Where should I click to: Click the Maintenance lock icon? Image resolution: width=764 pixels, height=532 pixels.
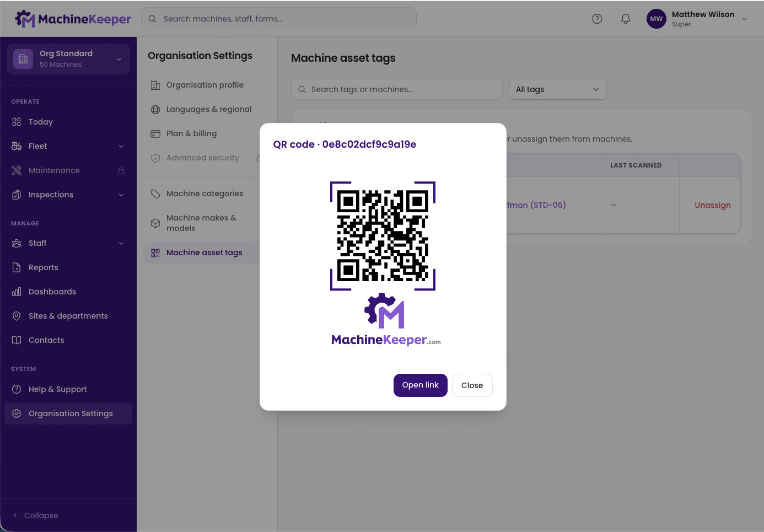tap(121, 170)
